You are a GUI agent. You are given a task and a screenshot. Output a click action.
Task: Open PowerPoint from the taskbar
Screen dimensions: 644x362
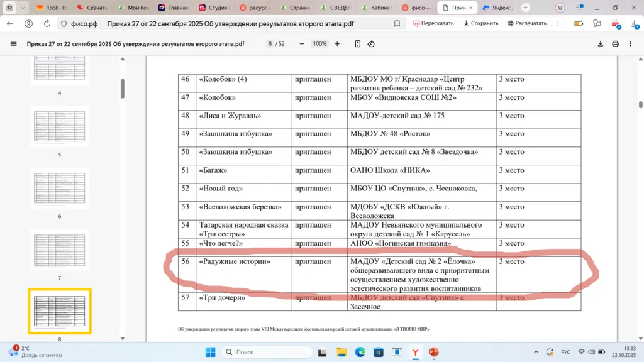433,352
